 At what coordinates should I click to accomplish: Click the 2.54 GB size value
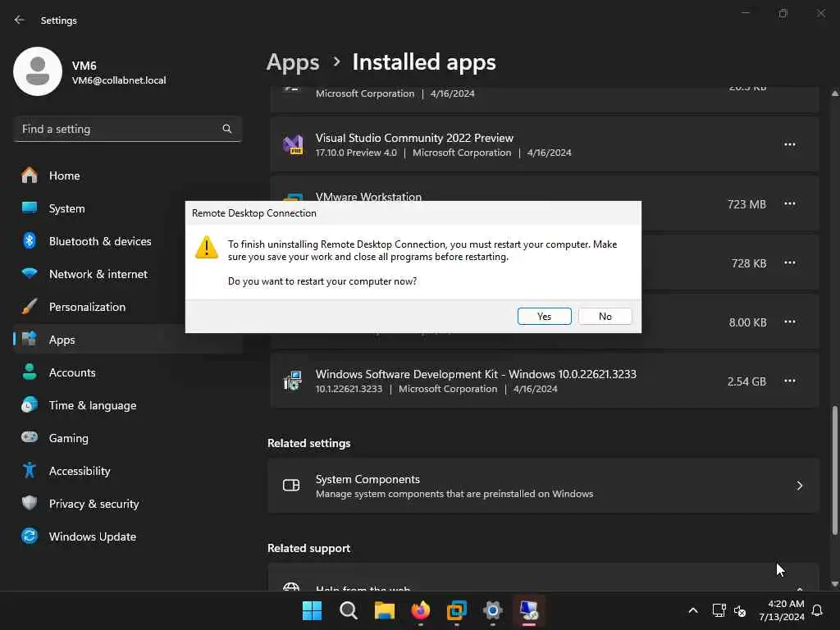pos(746,381)
